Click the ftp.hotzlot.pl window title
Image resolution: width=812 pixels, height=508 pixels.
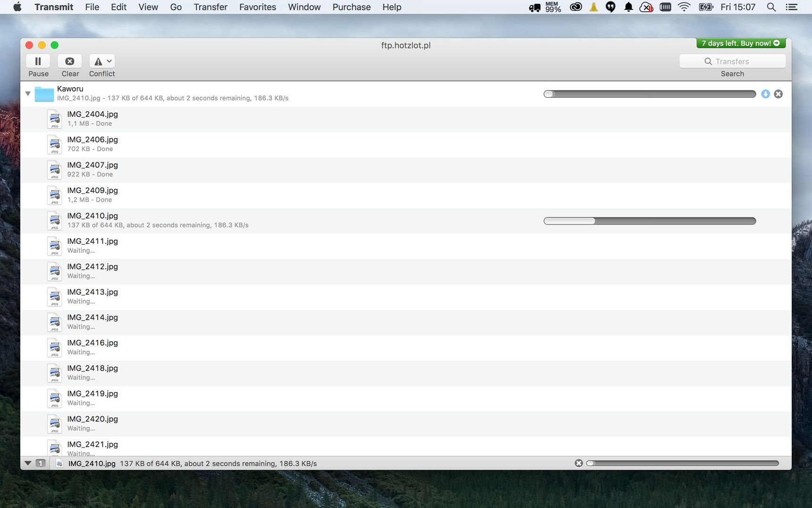coord(406,45)
